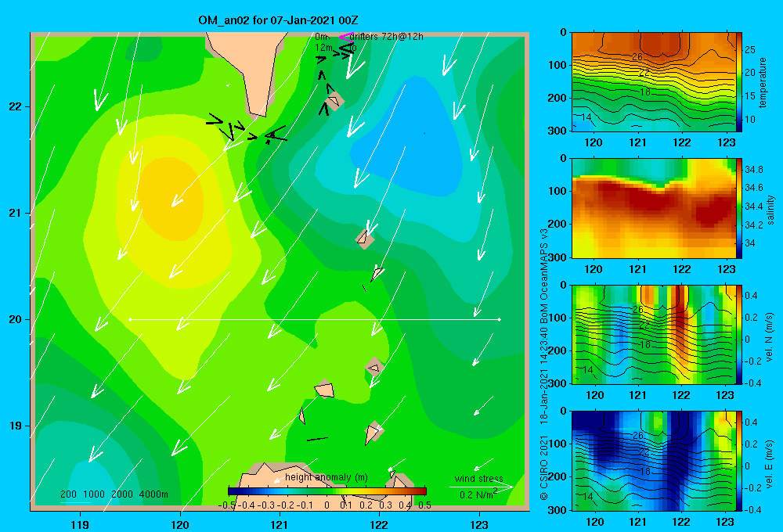The image size is (783, 532).
Task: Click the 0.5 value on height anomaly scale
Action: [424, 505]
